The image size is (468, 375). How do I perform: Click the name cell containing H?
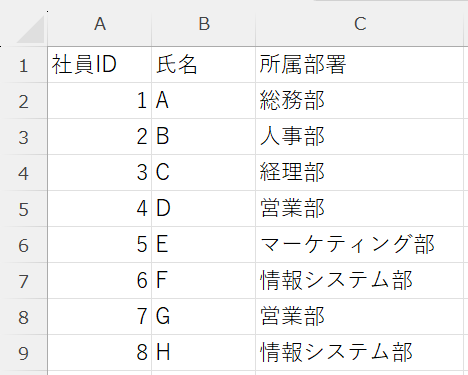pos(204,353)
